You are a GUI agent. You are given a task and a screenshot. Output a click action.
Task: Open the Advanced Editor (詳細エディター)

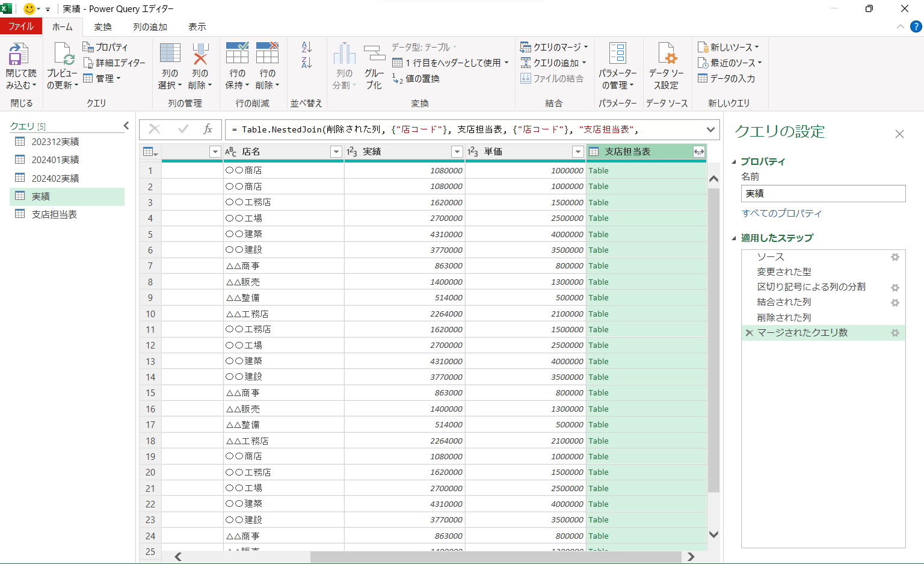(x=114, y=63)
